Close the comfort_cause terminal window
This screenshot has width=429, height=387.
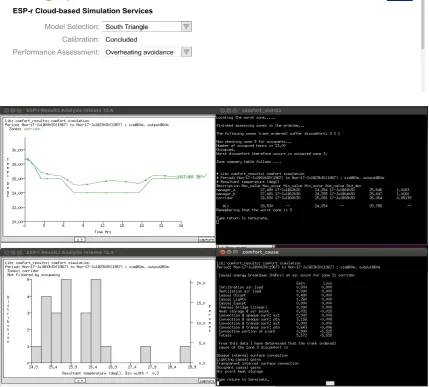[x=222, y=252]
